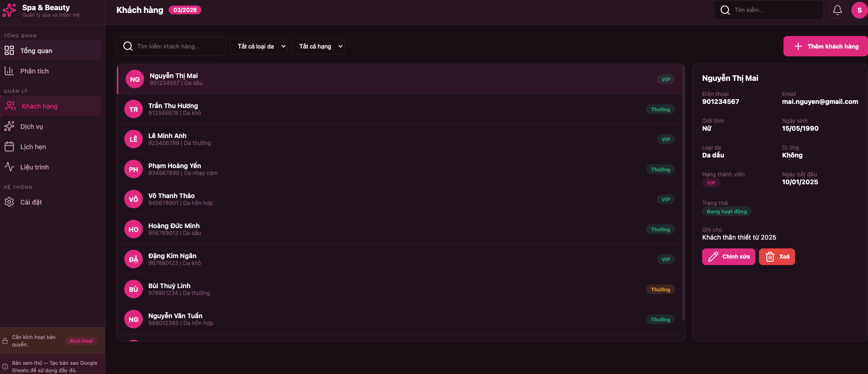
Task: Click Xoá to delete the customer
Action: coord(777,256)
